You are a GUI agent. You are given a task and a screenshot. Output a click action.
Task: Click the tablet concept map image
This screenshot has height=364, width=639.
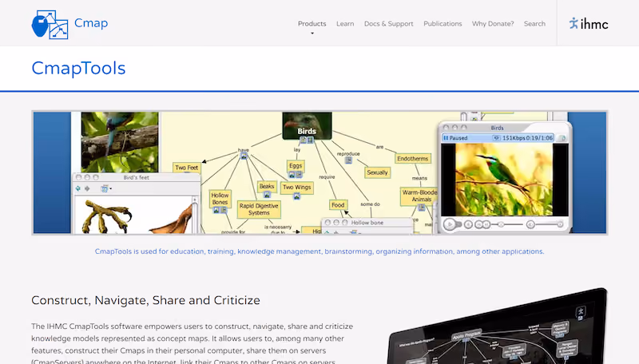pos(497,326)
